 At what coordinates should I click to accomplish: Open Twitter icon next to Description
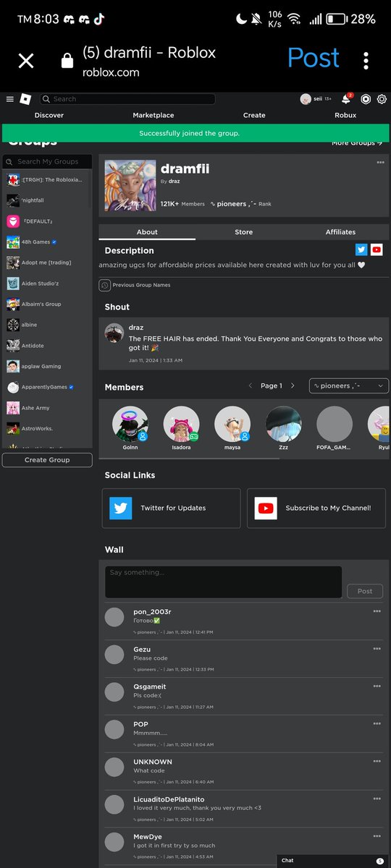[x=361, y=250]
